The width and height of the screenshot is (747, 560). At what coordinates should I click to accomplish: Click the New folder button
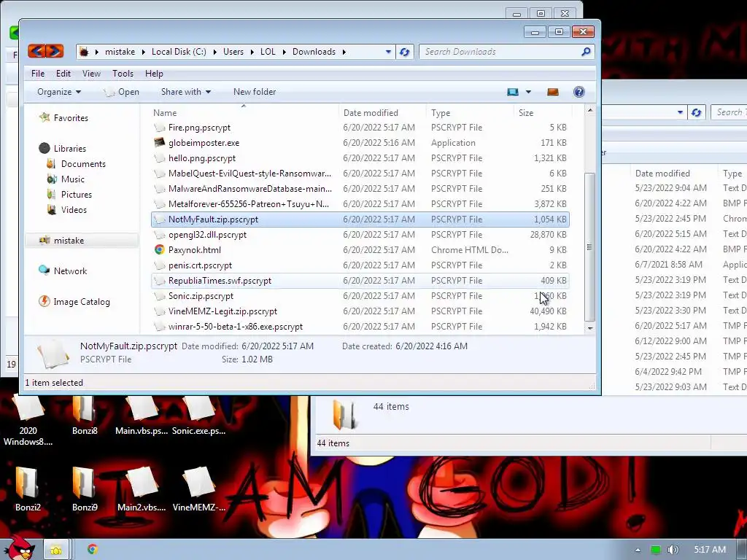pyautogui.click(x=255, y=92)
